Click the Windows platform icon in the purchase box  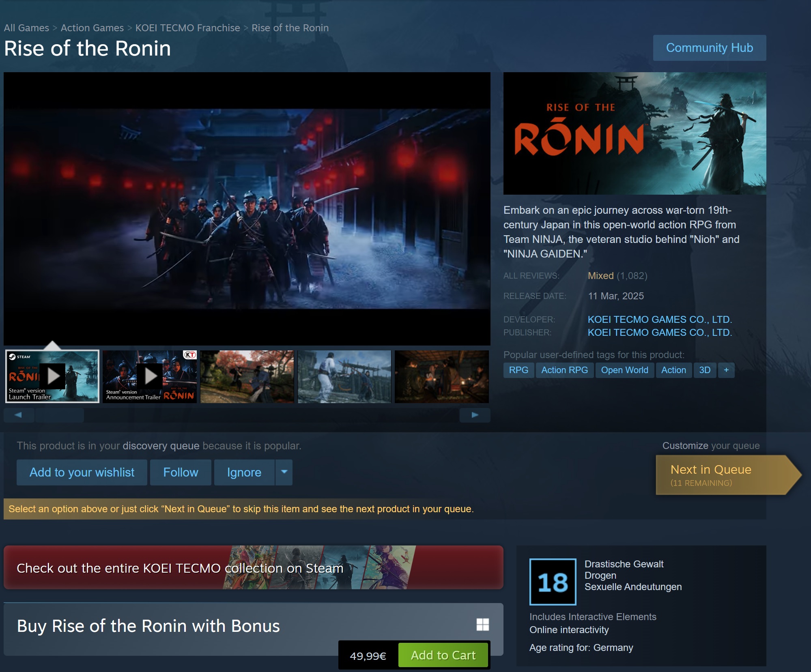pyautogui.click(x=482, y=625)
